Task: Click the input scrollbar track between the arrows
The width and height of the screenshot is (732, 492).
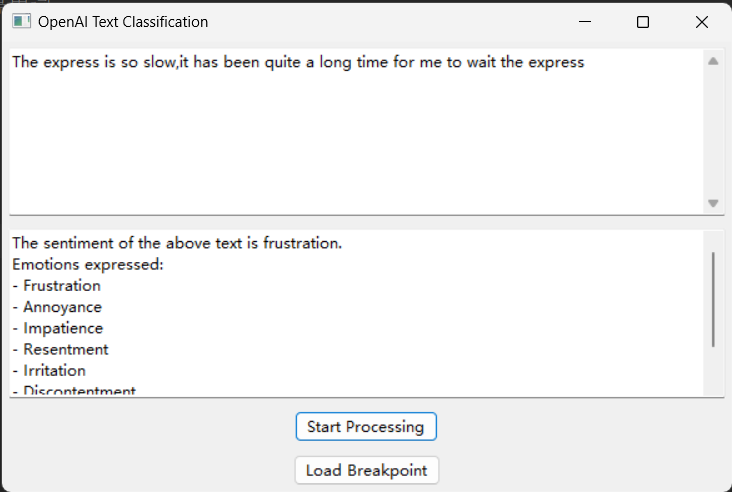Action: [713, 132]
